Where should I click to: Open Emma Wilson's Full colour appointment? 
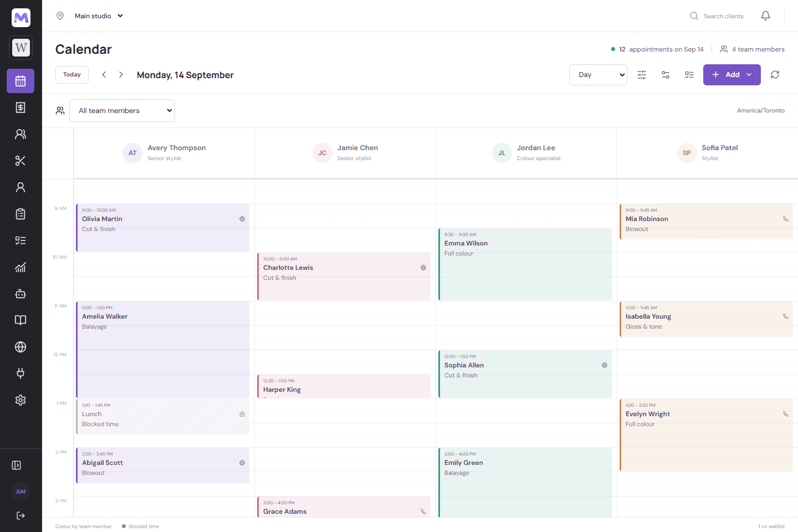coord(525,264)
